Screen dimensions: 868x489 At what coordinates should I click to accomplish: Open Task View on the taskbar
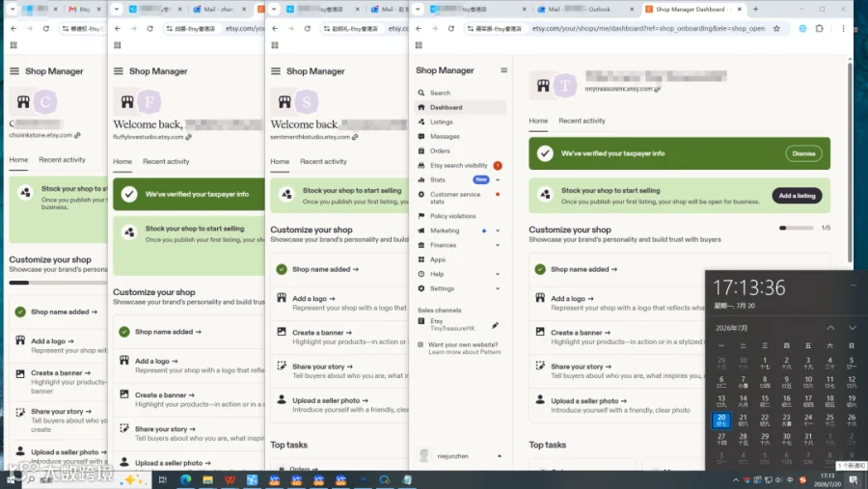[x=163, y=479]
